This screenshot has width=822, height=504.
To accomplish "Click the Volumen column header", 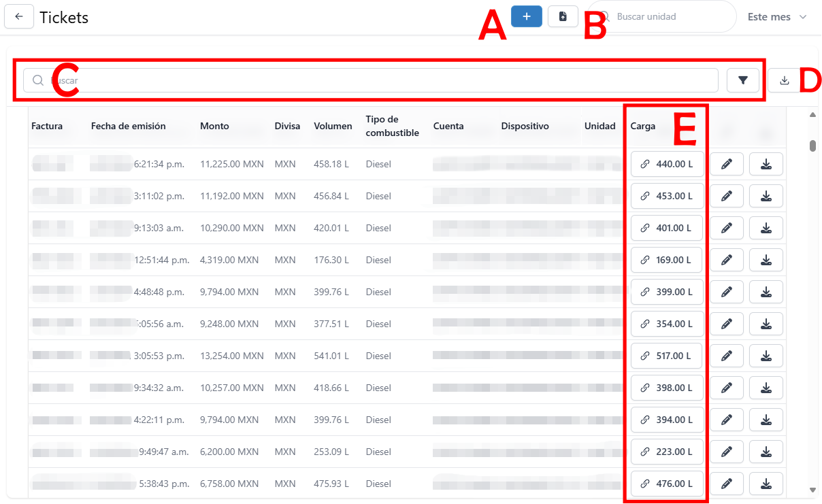I will coord(333,126).
